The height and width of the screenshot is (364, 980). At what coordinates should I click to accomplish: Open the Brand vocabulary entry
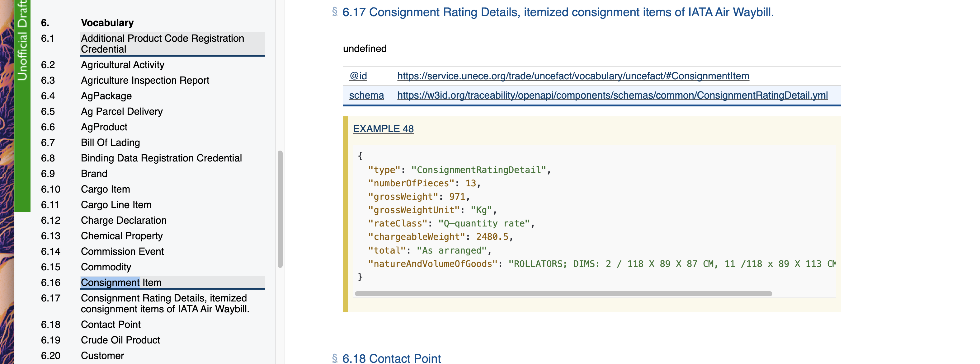94,173
